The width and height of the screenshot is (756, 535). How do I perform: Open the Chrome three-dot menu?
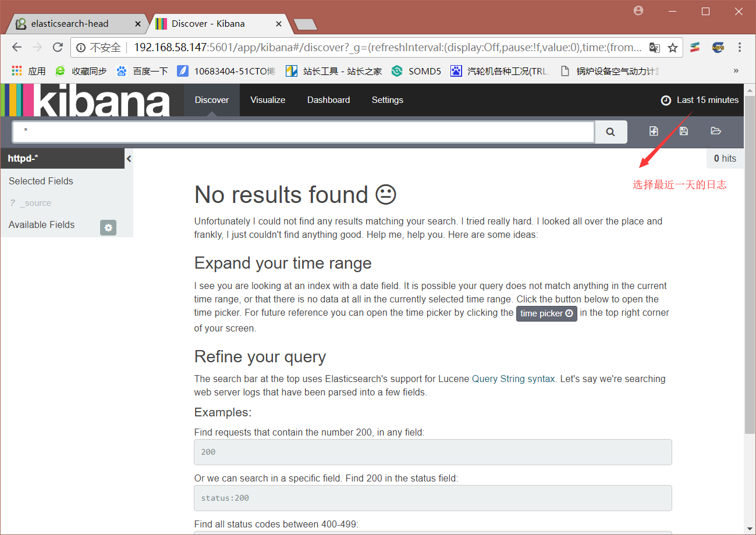click(740, 48)
